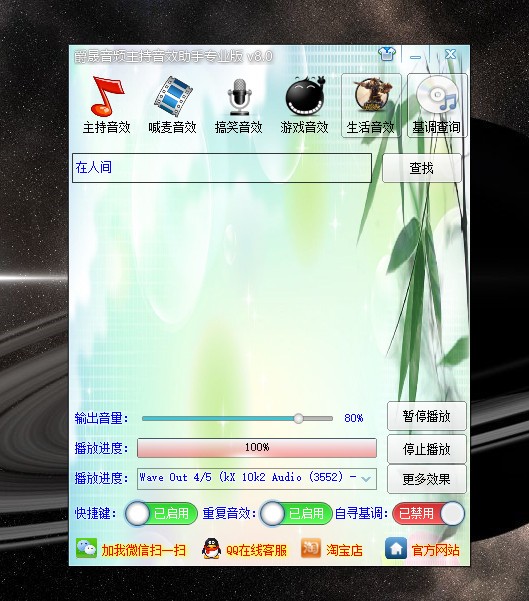This screenshot has width=529, height=601.
Task: Click 暂停播放 pause button
Action: point(427,416)
